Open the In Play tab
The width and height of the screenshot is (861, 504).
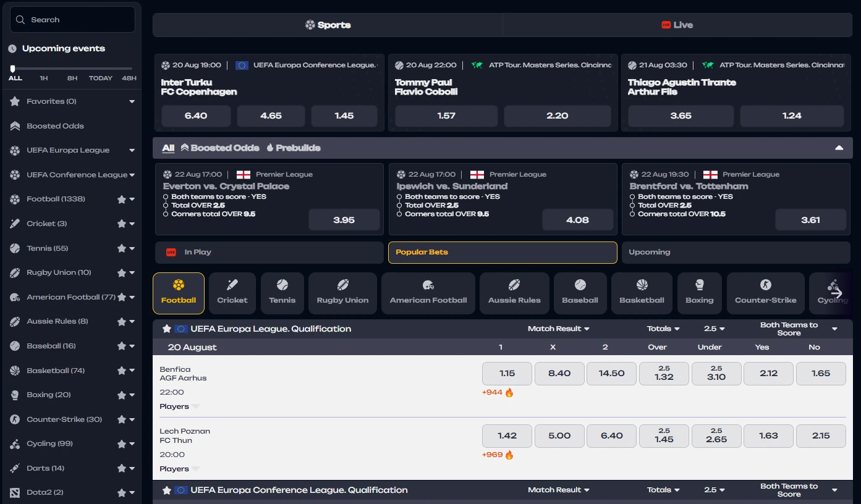[x=269, y=253]
